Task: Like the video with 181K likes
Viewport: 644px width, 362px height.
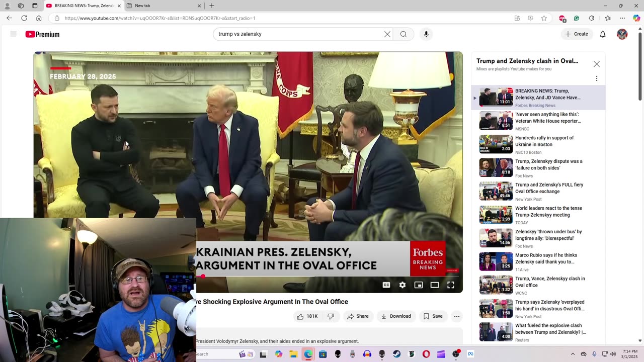Action: point(307,316)
